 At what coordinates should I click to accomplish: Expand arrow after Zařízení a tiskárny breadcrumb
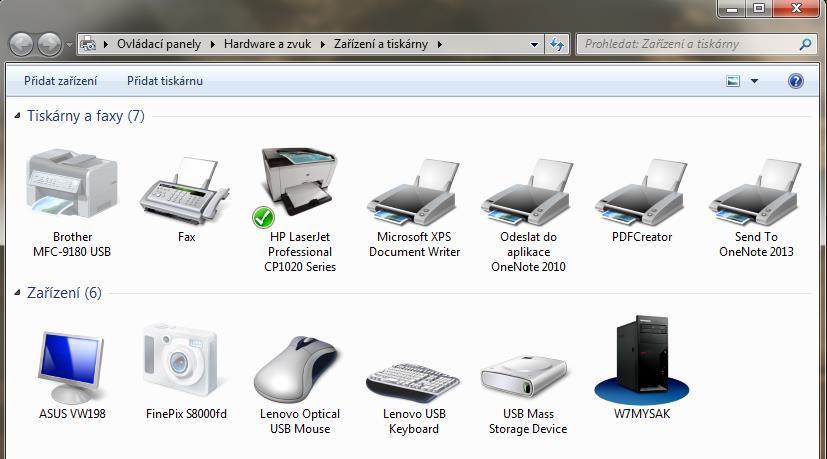[439, 44]
